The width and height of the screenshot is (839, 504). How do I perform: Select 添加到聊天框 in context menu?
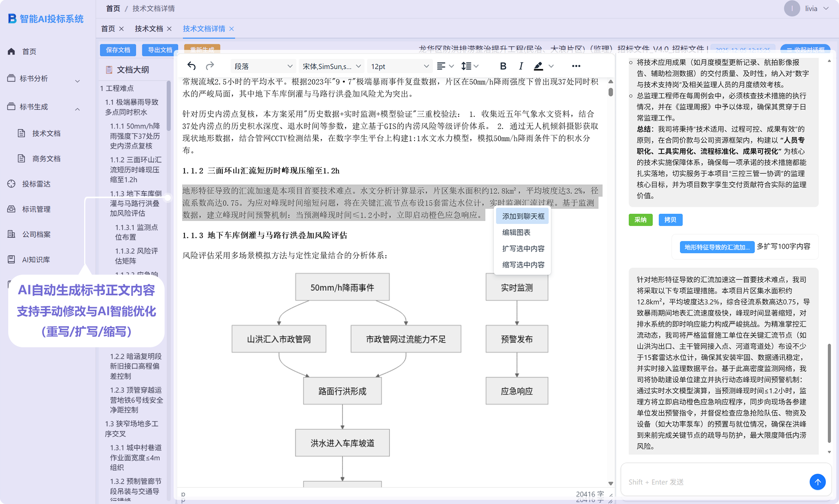click(x=523, y=216)
